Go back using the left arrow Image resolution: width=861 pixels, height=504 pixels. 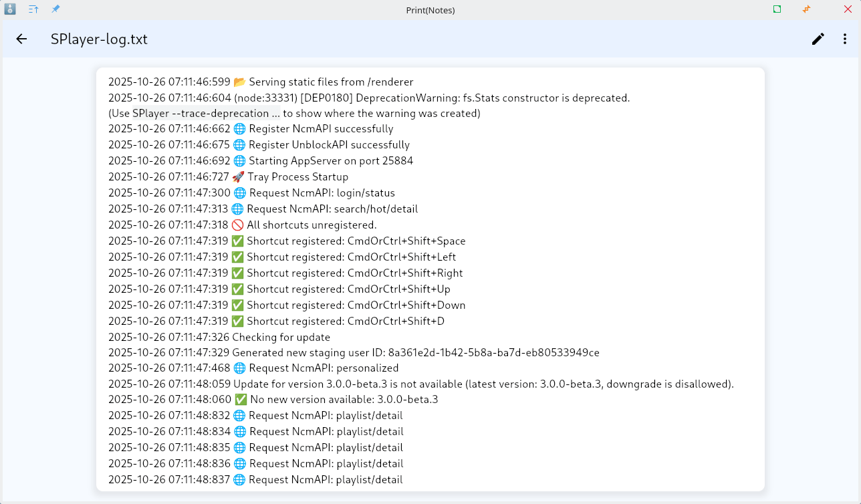[21, 39]
